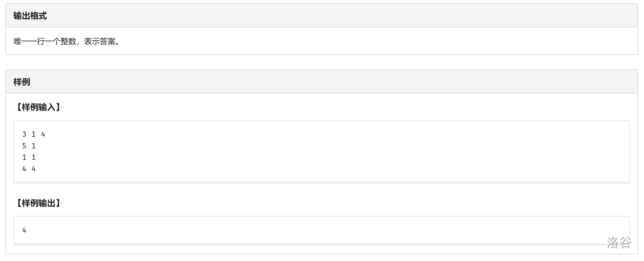The height and width of the screenshot is (261, 644).
Task: Click the sample input line "4 4"
Action: click(29, 169)
